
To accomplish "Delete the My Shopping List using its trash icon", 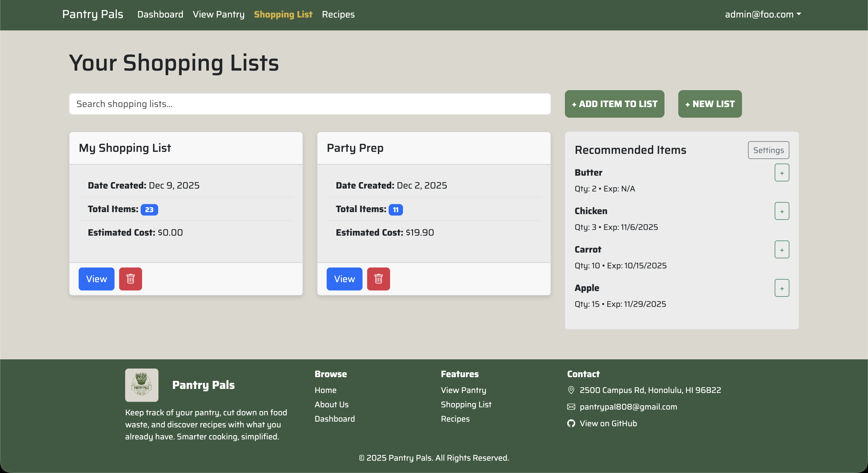I will [131, 279].
